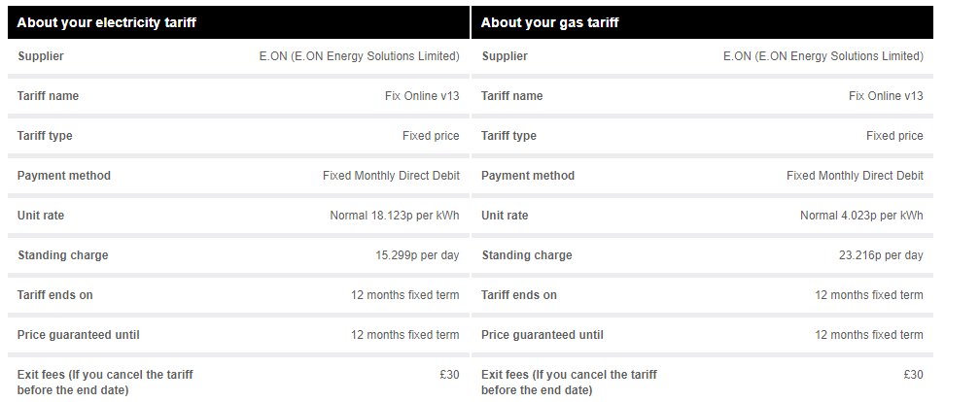This screenshot has height=402, width=980.
Task: Click the electricity 'Price guaranteed until' label
Action: (x=79, y=335)
